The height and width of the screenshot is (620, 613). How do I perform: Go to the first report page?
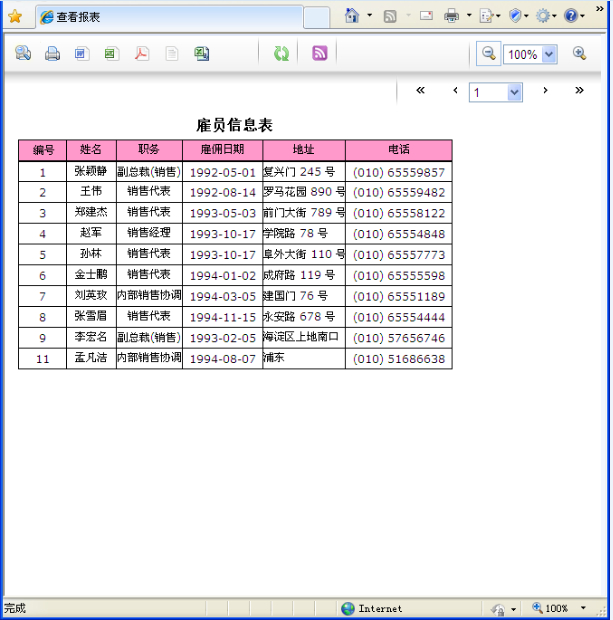point(420,90)
